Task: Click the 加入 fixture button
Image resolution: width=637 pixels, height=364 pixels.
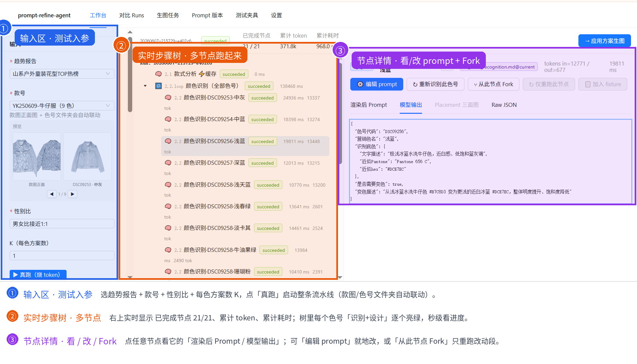Action: click(x=603, y=84)
